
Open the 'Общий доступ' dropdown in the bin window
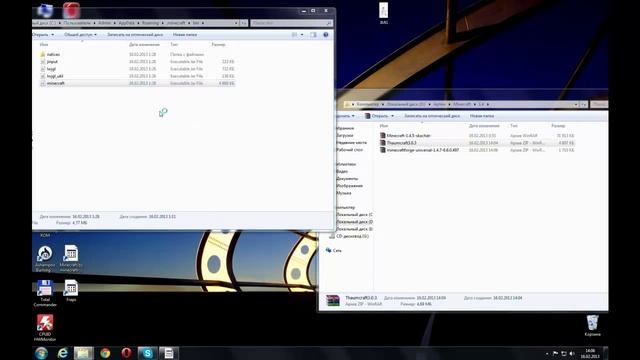(x=80, y=35)
